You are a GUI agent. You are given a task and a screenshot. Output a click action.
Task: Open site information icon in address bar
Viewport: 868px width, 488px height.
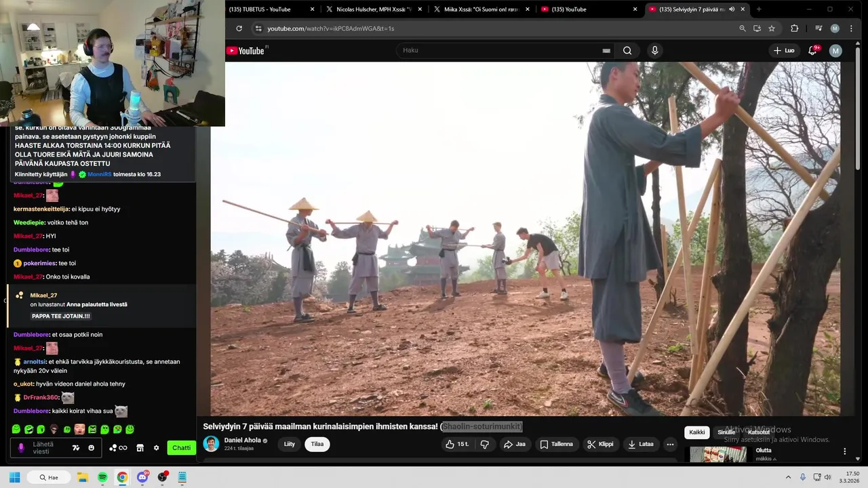pyautogui.click(x=258, y=28)
